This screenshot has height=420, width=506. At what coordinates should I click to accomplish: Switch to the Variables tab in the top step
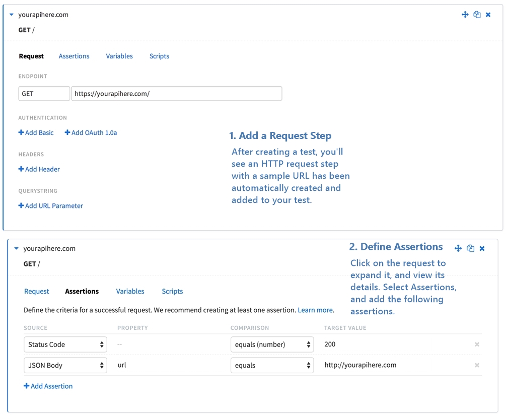(119, 56)
